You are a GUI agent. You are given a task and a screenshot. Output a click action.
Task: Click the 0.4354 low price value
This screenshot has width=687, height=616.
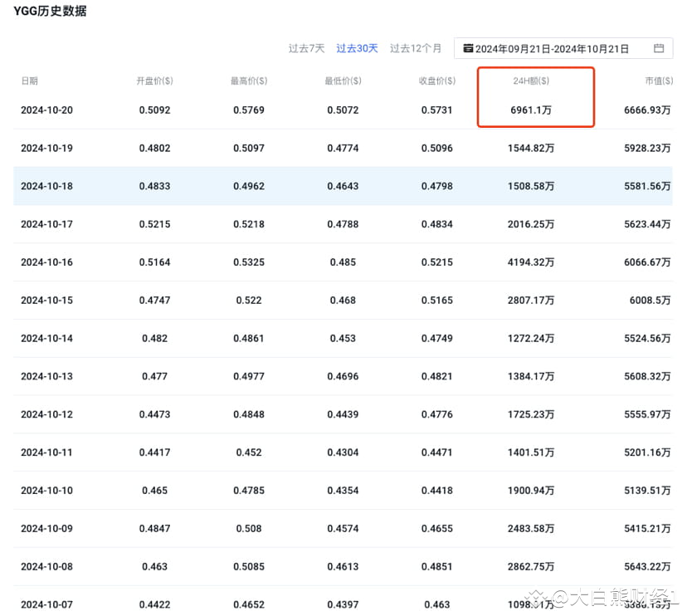[343, 491]
